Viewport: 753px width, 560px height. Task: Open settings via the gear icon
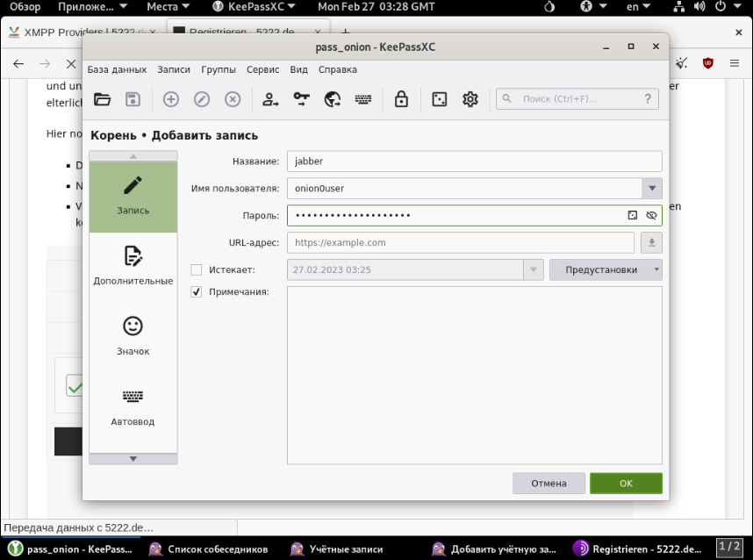tap(470, 99)
